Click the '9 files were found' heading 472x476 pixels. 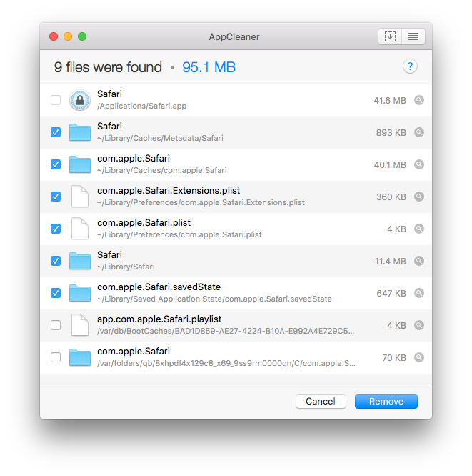[108, 67]
